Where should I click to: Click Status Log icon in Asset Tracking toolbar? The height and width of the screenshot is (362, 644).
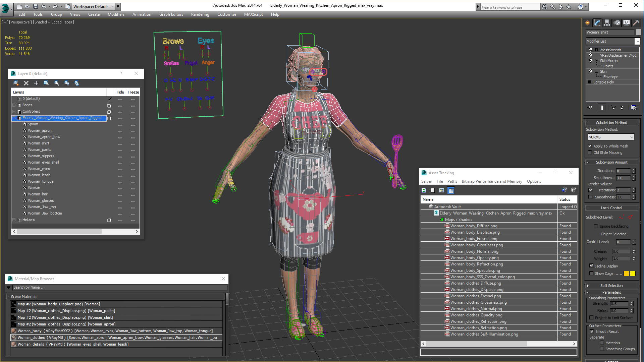(433, 190)
